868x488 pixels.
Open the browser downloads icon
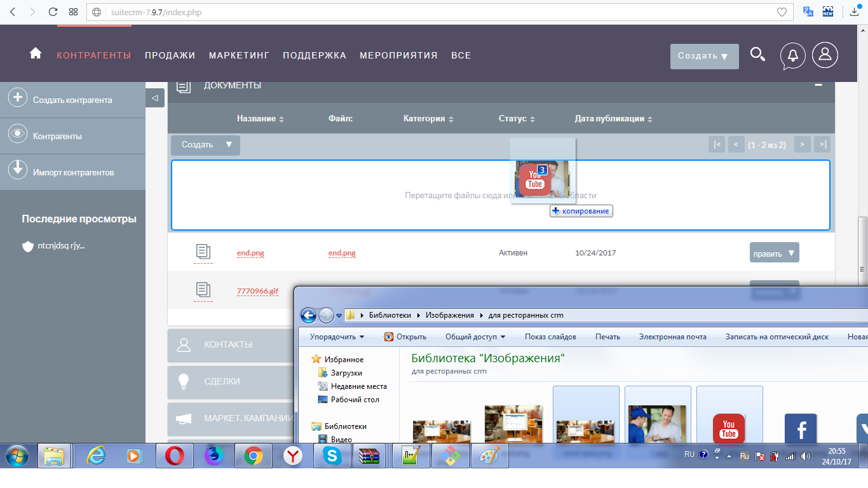tap(855, 11)
